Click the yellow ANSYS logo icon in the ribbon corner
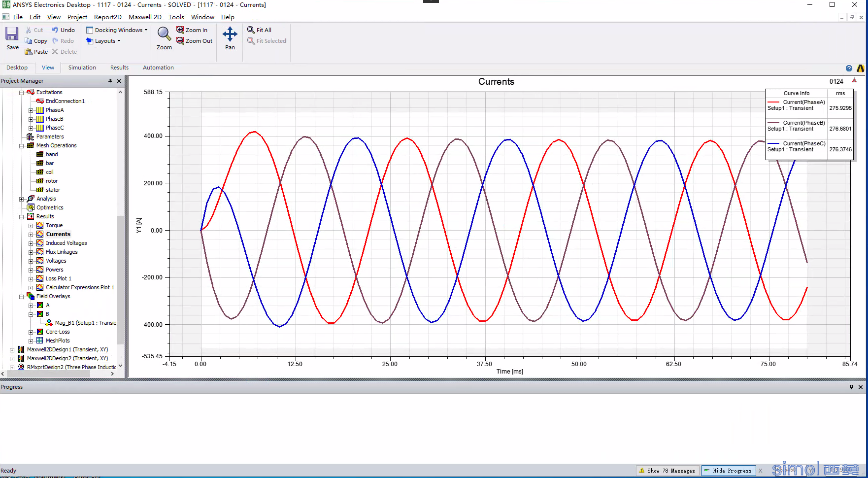The image size is (868, 478). [861, 68]
